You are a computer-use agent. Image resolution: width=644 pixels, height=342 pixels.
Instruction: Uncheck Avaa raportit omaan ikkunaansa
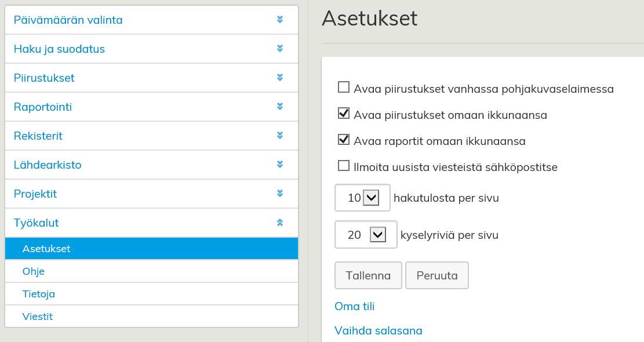click(x=344, y=140)
